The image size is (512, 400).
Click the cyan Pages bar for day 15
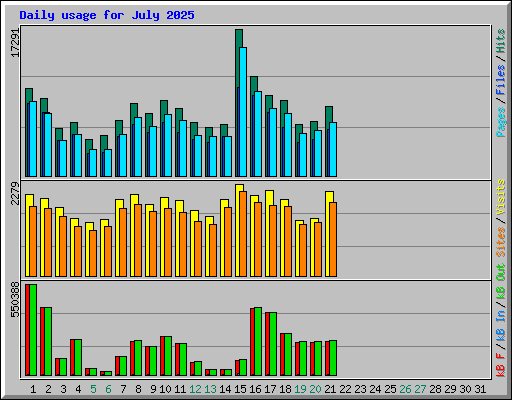[243, 112]
